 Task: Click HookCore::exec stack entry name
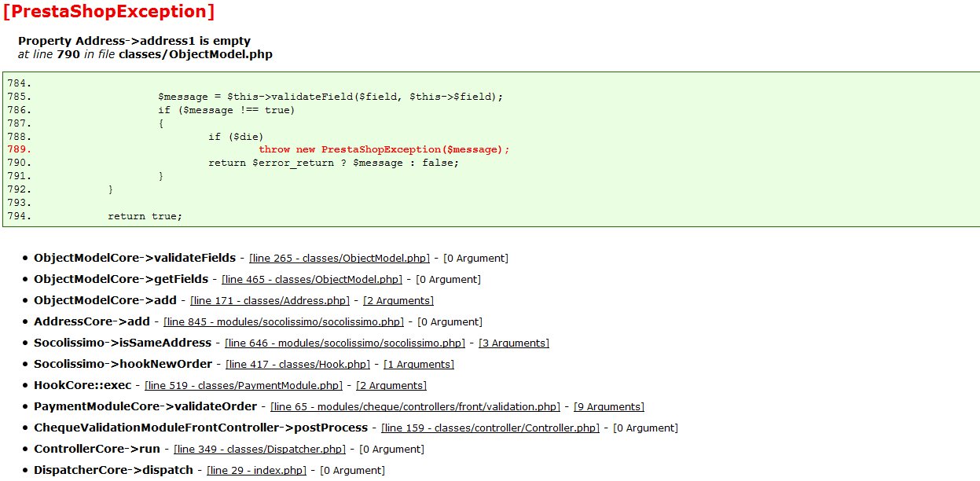point(83,385)
